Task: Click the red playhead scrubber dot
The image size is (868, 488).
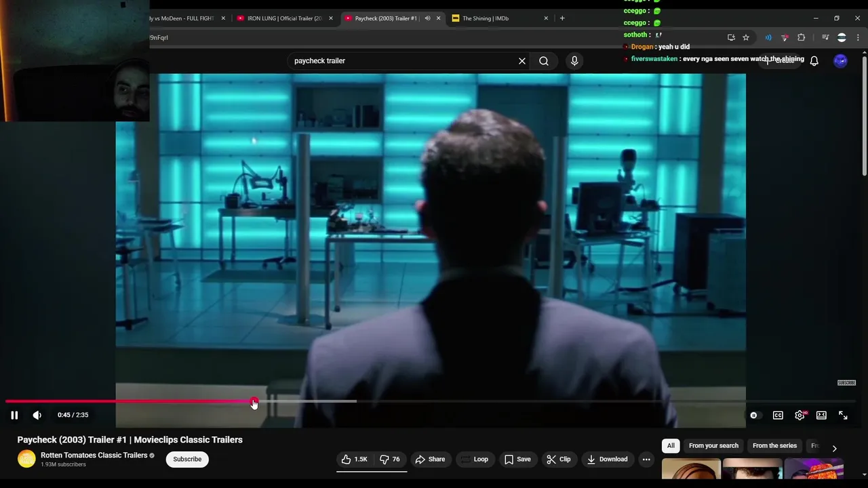Action: tap(254, 401)
